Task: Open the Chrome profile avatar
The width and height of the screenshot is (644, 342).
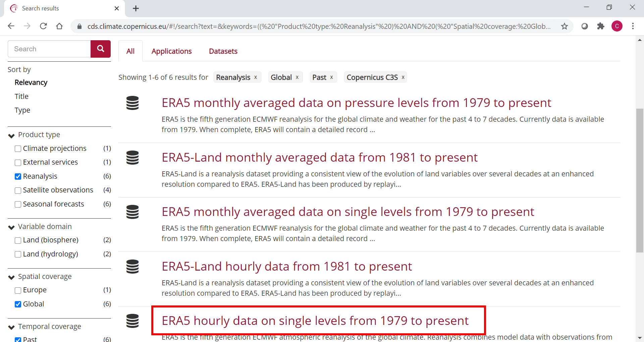Action: 617,26
